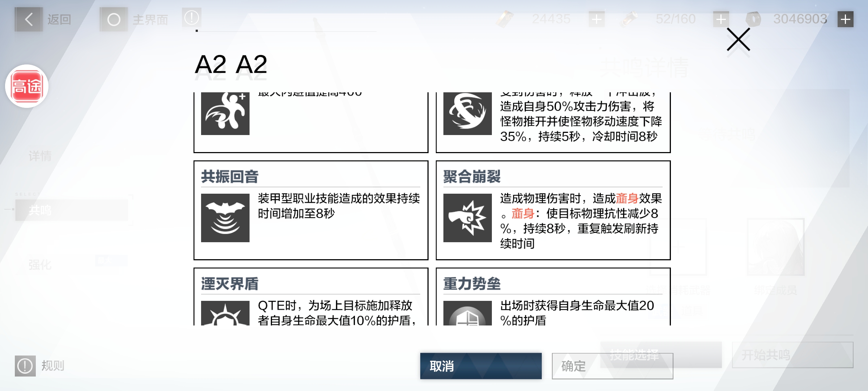Tap the faded 技能选择 button

click(661, 355)
